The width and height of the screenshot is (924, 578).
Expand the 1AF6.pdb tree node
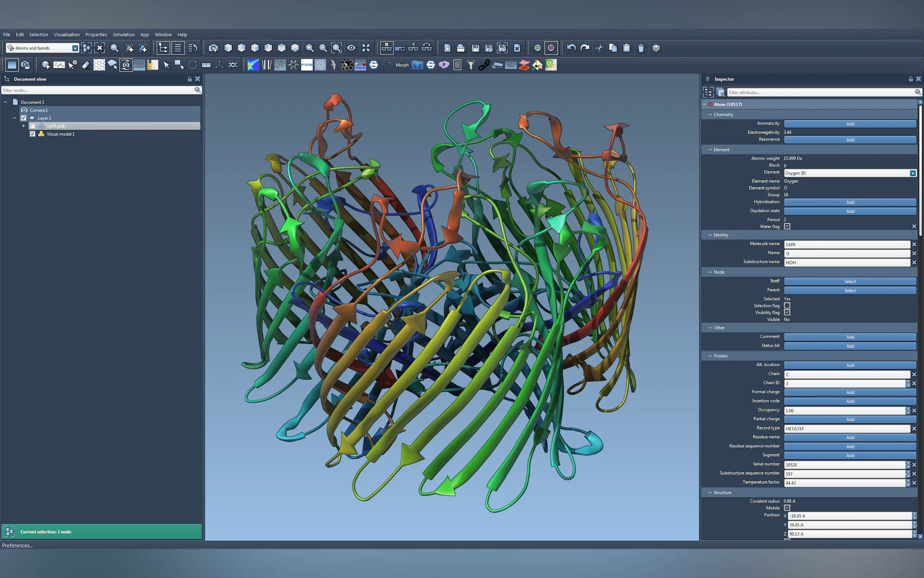(x=24, y=126)
